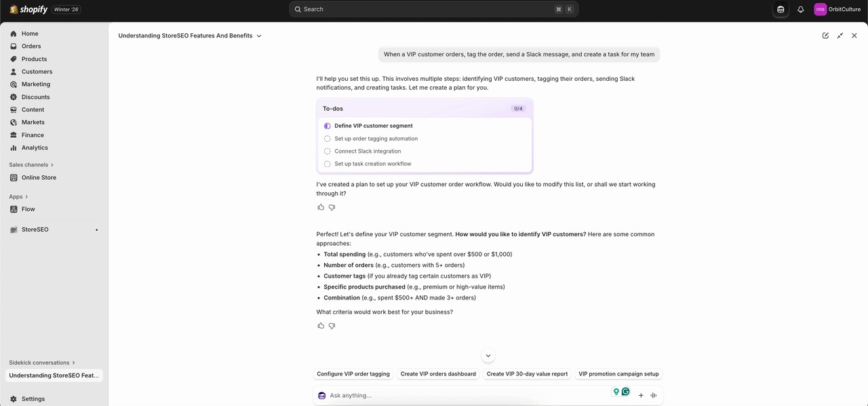This screenshot has height=406, width=868.
Task: Go to Analytics in the sidebar
Action: tap(35, 147)
